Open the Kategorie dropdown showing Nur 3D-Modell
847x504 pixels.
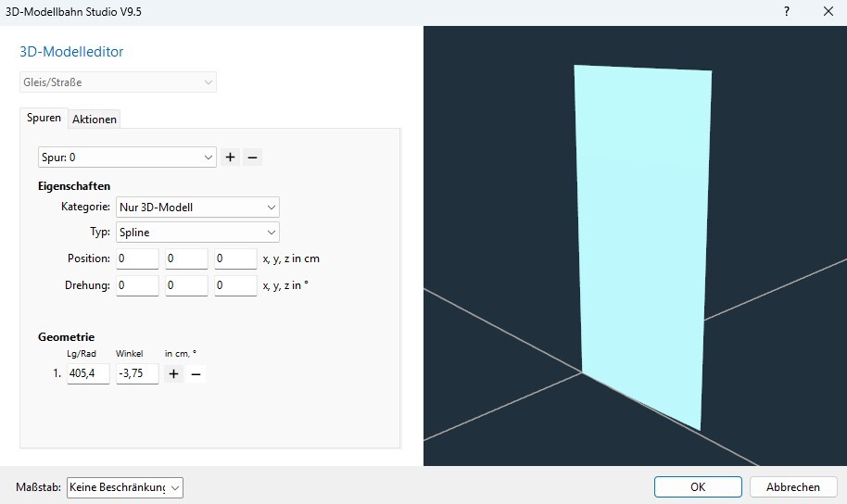pyautogui.click(x=197, y=208)
